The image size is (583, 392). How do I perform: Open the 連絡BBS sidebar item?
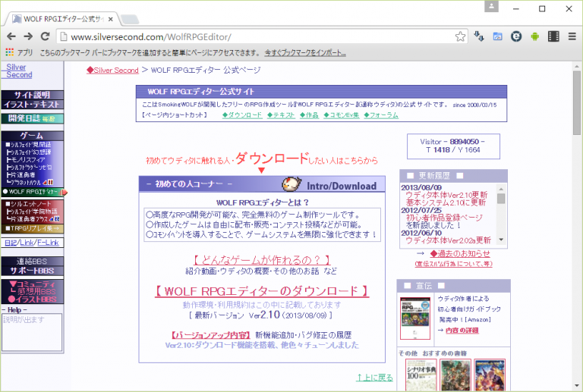32,262
